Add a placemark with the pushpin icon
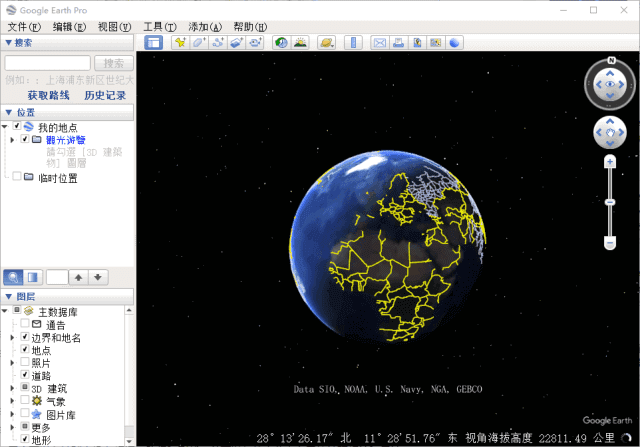The image size is (640, 447). [x=180, y=43]
